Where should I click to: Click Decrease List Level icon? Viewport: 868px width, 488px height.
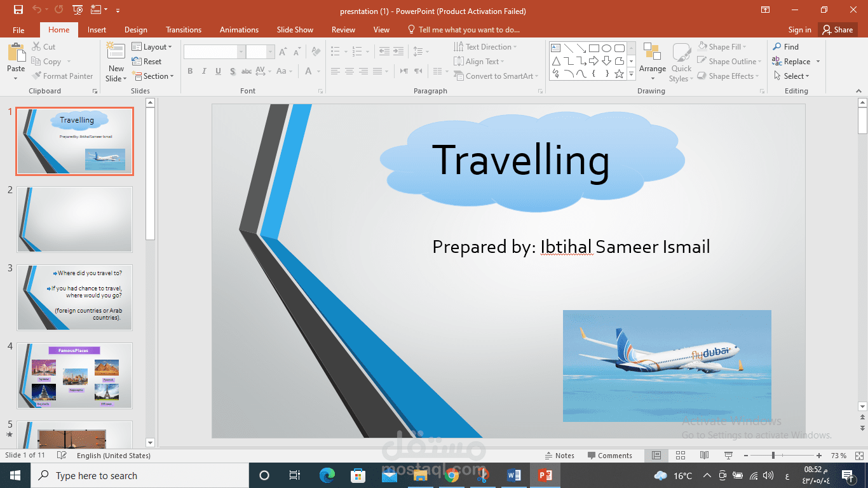click(x=384, y=51)
